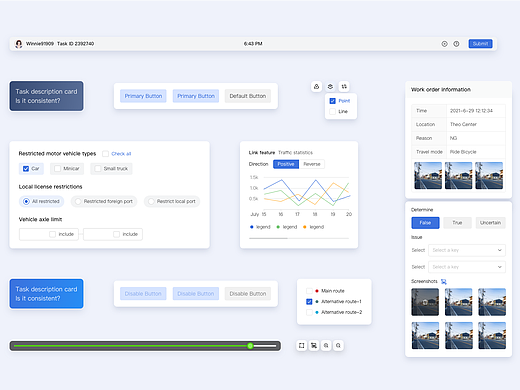This screenshot has width=520, height=390.
Task: Click the Default Button
Action: tap(248, 96)
